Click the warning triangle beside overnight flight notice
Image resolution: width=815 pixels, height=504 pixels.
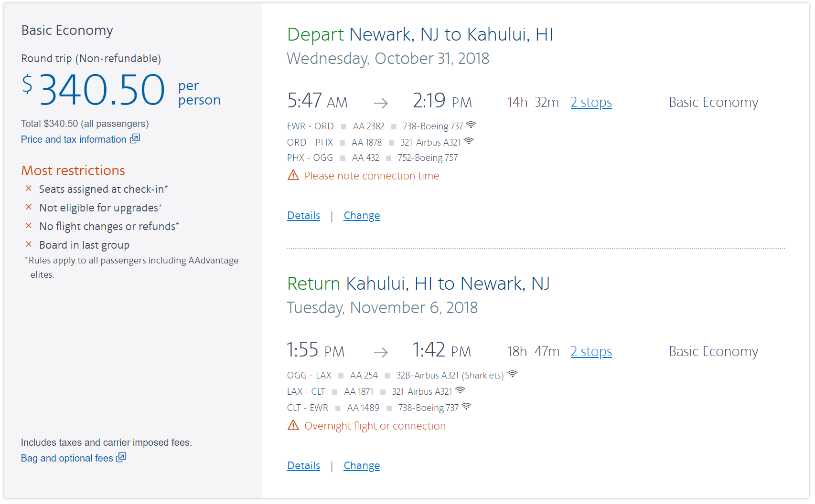point(293,425)
